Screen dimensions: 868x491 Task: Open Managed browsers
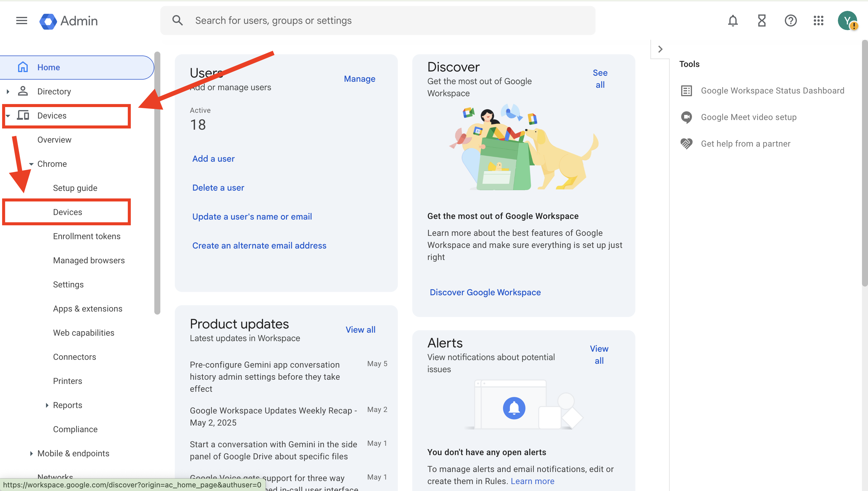tap(89, 260)
